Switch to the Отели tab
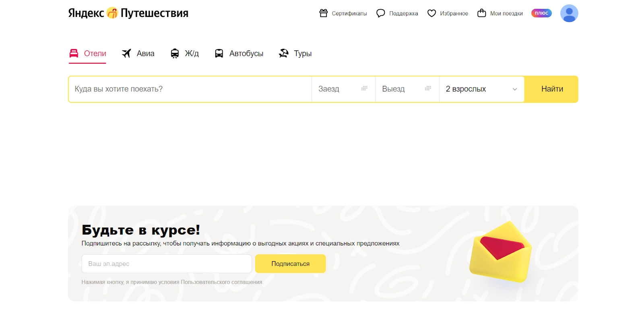This screenshot has height=318, width=644. pyautogui.click(x=88, y=54)
